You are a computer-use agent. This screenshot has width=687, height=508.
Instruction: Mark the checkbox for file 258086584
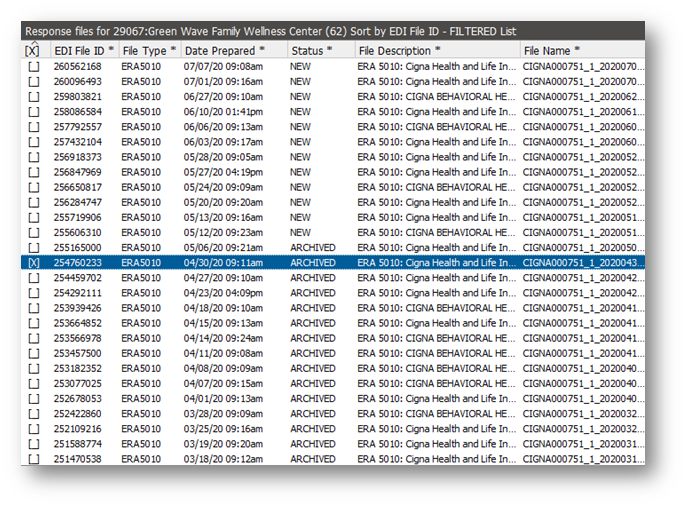[34, 111]
